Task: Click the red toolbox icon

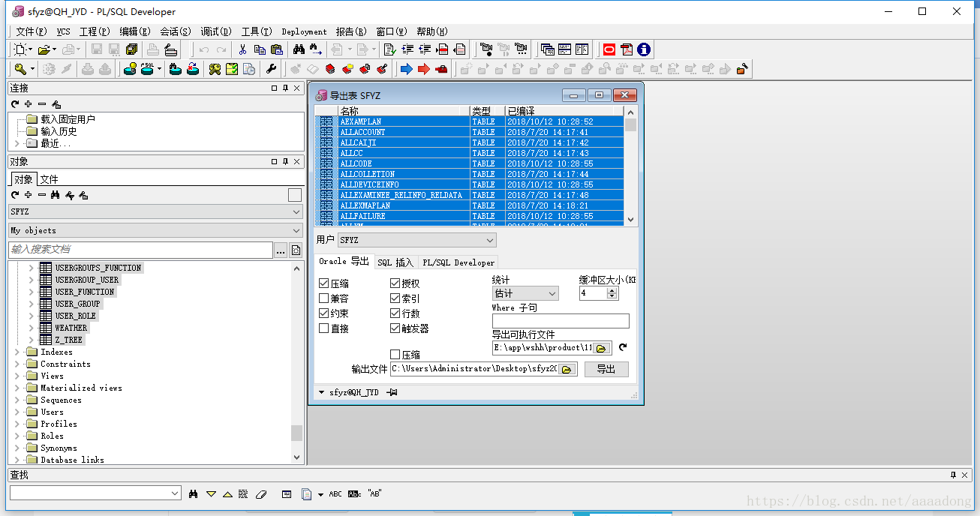Action: (441, 69)
